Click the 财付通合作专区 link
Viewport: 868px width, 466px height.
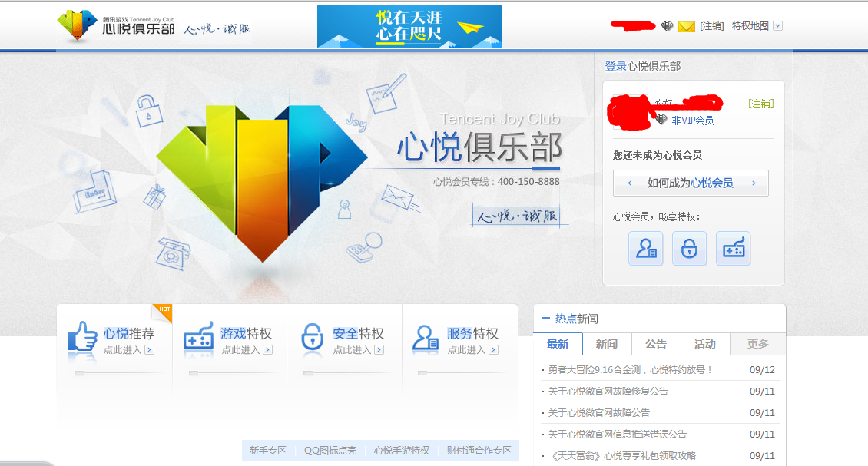pyautogui.click(x=479, y=451)
